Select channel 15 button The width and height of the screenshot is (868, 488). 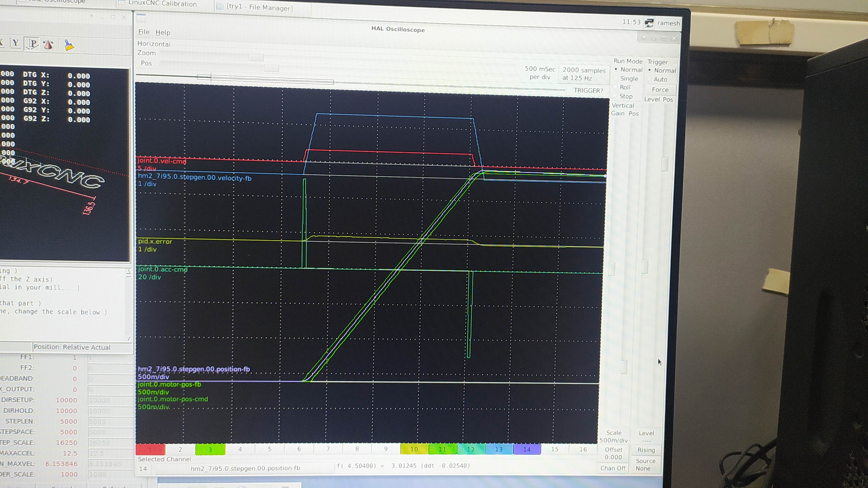point(555,449)
